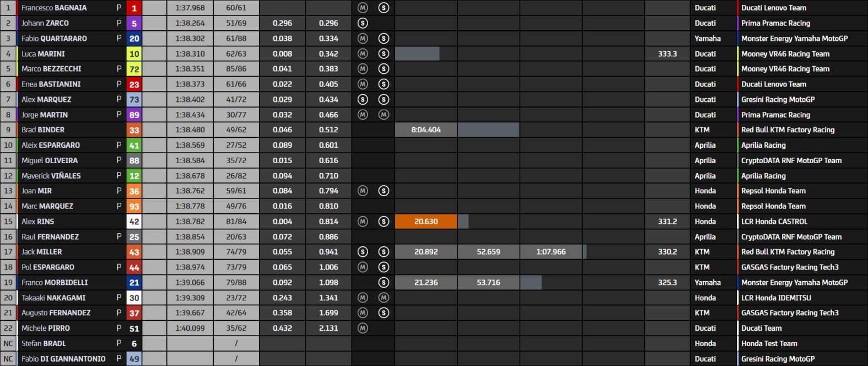868x366 pixels.
Task: Select rider name Francesco BAGNAIA
Action: click(54, 8)
